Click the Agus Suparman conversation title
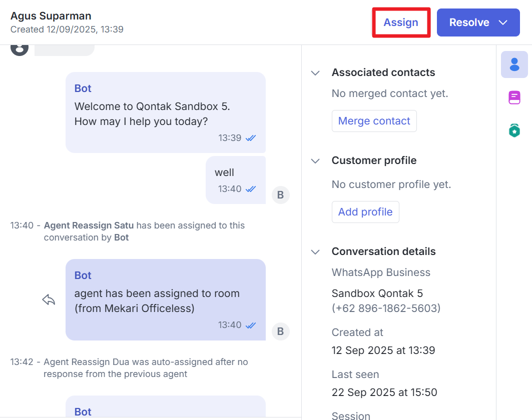 pyautogui.click(x=51, y=16)
